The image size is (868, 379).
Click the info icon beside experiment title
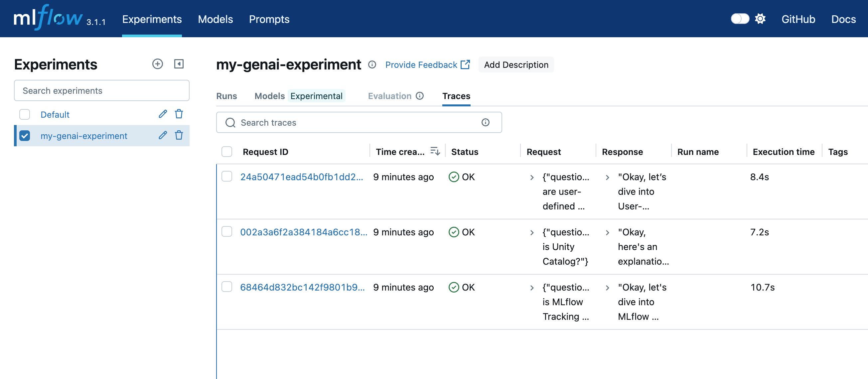(x=372, y=65)
